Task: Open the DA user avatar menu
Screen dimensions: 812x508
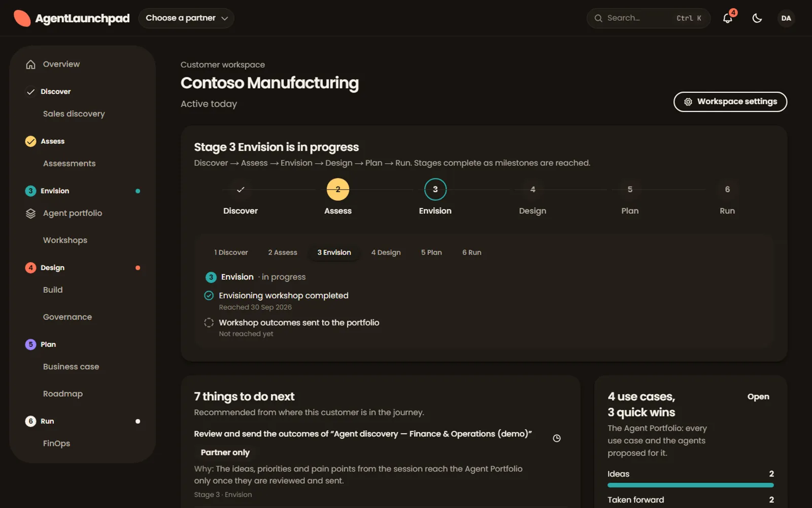Action: 786,18
